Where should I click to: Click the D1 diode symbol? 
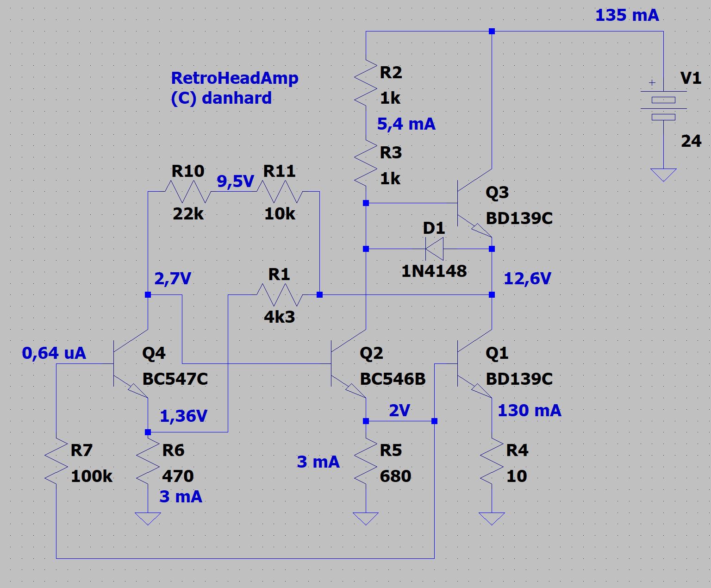point(434,249)
